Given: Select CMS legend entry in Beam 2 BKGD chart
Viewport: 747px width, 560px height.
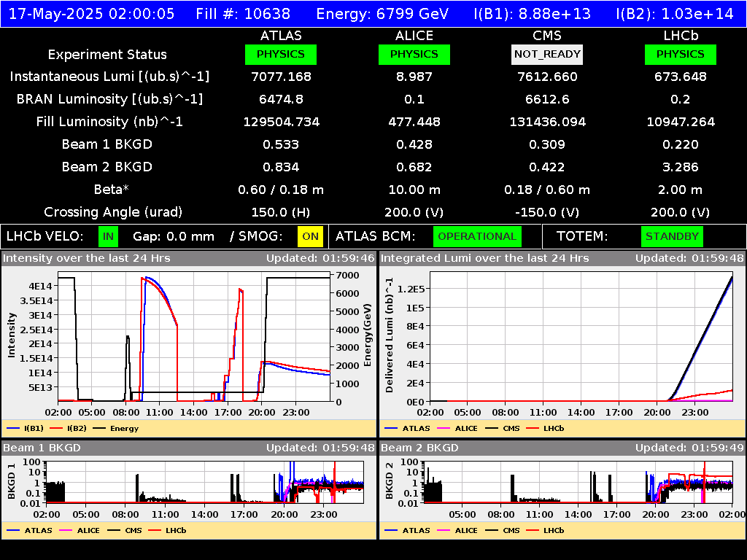Looking at the screenshot, I should pos(503,531).
